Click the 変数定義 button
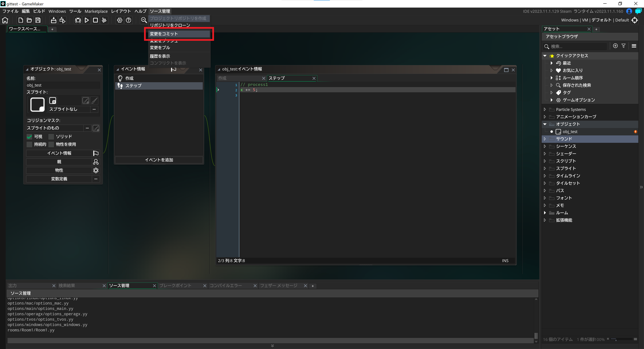 [59, 179]
